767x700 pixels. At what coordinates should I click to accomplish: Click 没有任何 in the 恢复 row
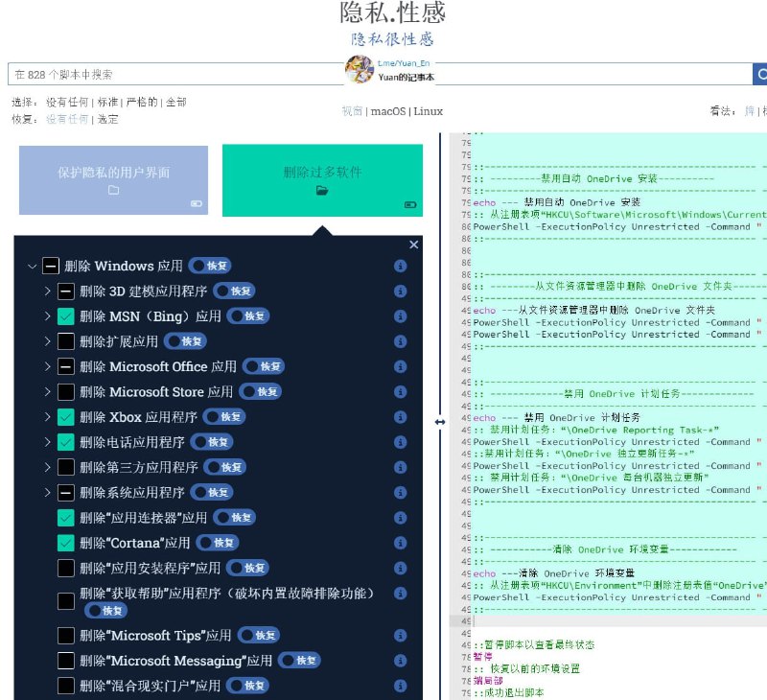coord(67,119)
